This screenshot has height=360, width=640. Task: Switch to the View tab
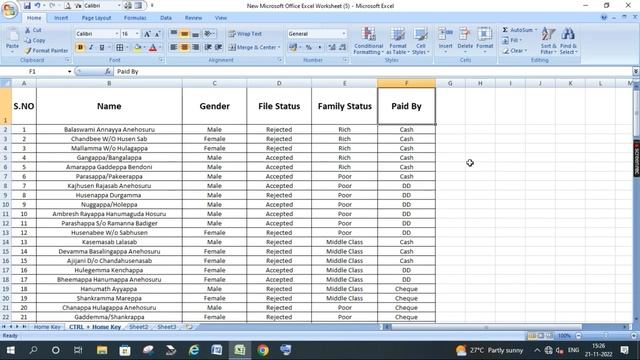tap(221, 18)
